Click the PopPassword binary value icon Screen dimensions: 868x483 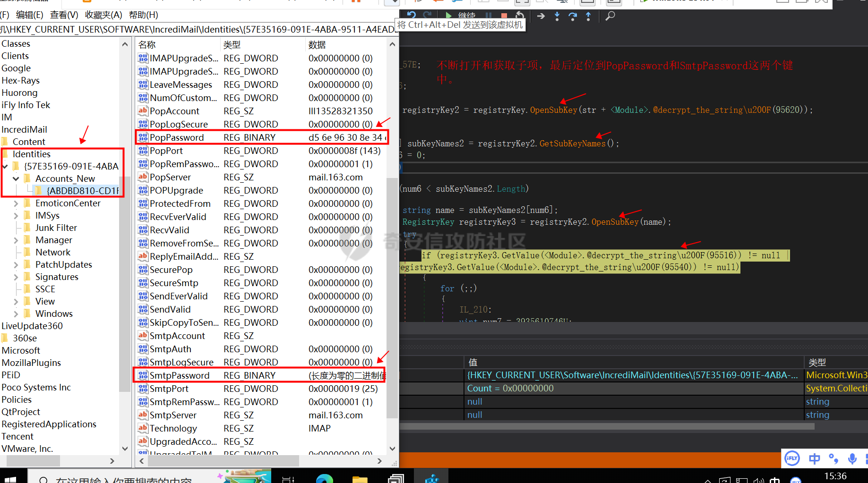pyautogui.click(x=143, y=137)
